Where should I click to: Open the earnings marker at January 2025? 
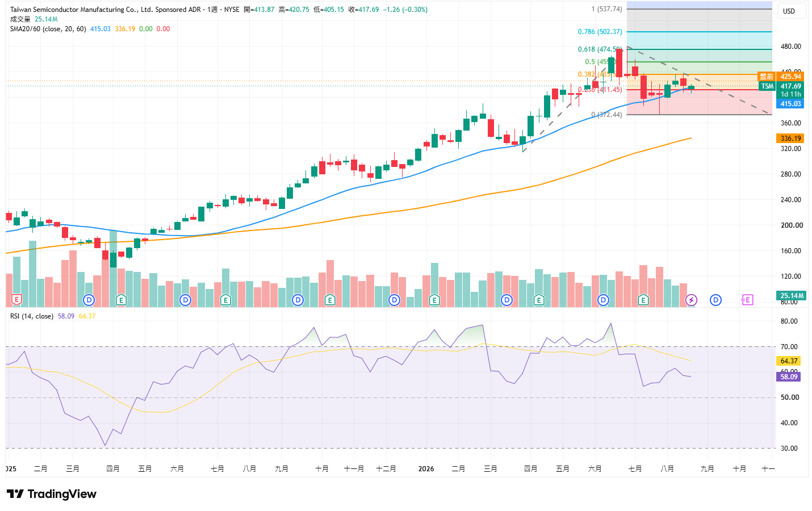click(x=16, y=299)
